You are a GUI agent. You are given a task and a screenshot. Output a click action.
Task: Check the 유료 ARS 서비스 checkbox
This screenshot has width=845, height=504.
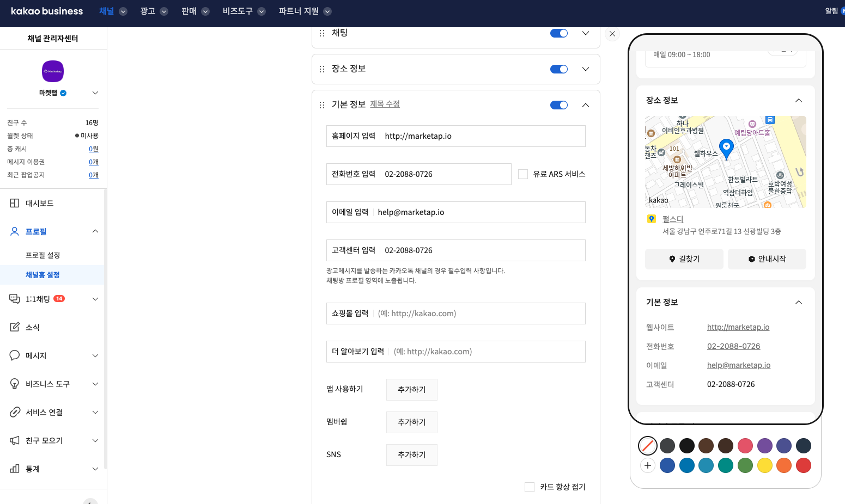click(523, 174)
